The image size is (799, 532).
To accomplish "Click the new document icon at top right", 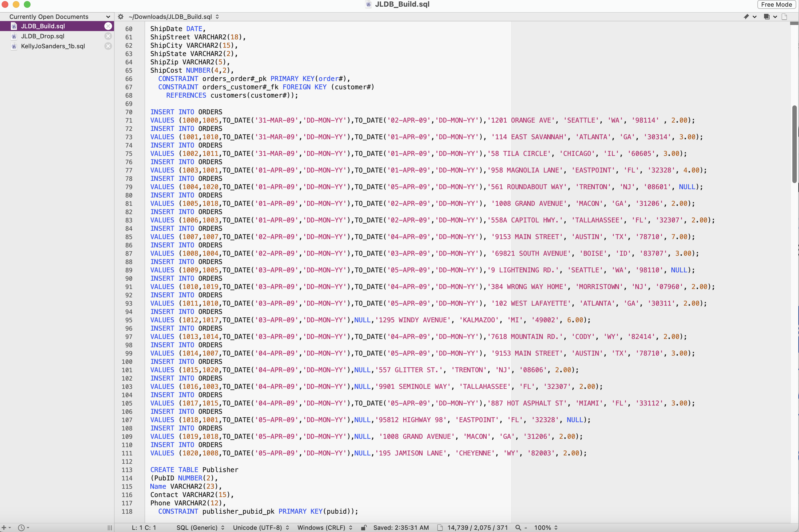I will [x=785, y=17].
